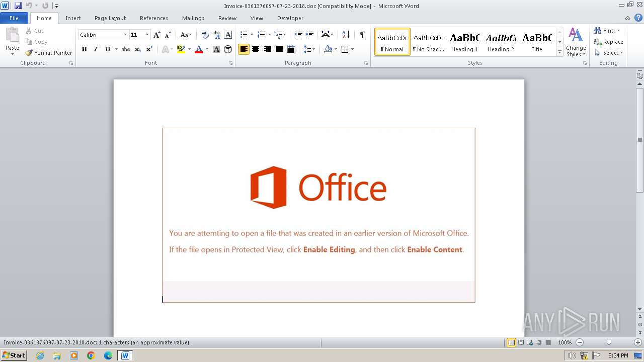
Task: Click the Line Spacing icon
Action: [x=307, y=49]
